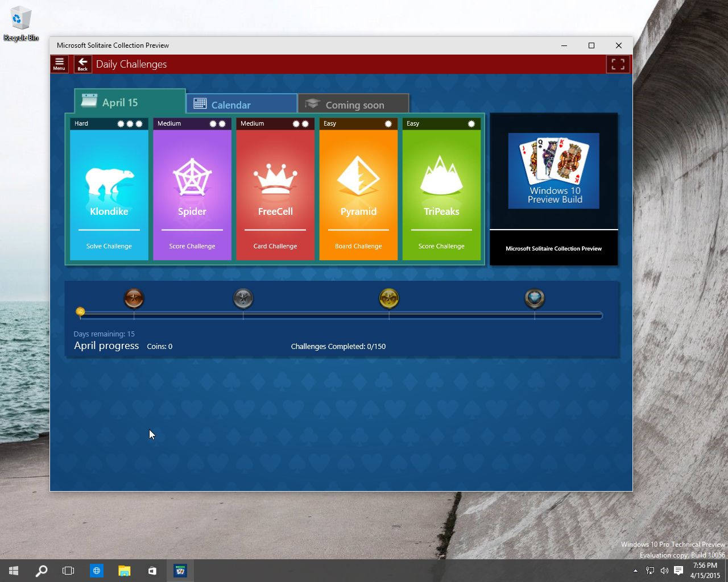
Task: Select the Pyramid board challenge icon
Action: [x=358, y=177]
